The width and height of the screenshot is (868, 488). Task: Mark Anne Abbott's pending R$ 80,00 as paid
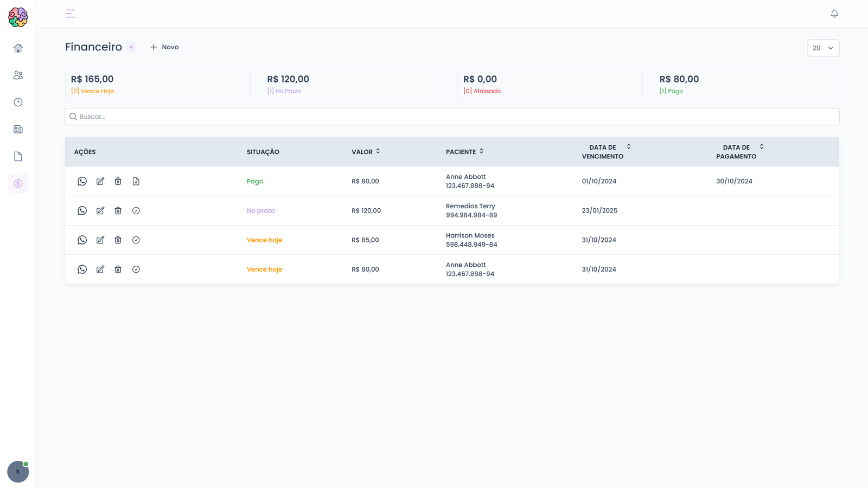pos(136,269)
